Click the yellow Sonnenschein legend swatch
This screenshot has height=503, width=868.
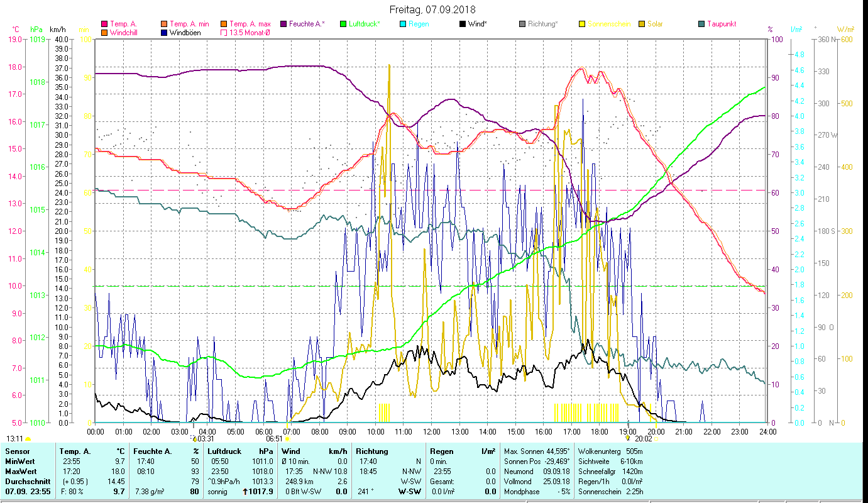582,24
